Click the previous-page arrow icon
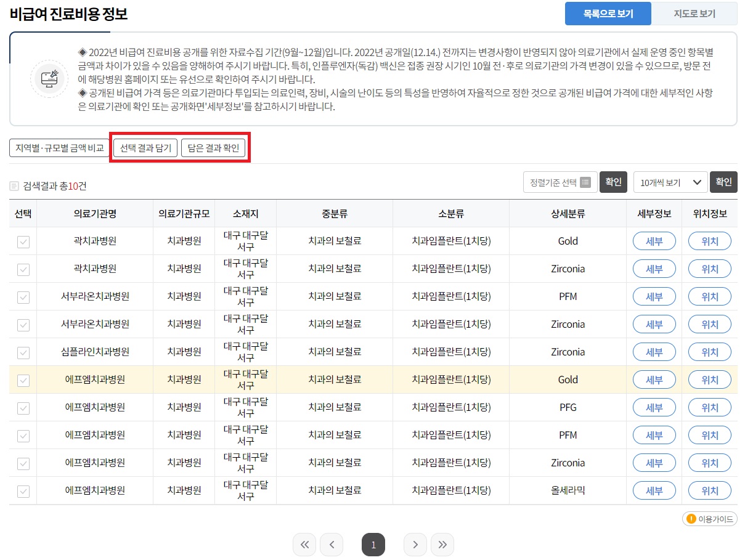745x560 pixels. (332, 545)
